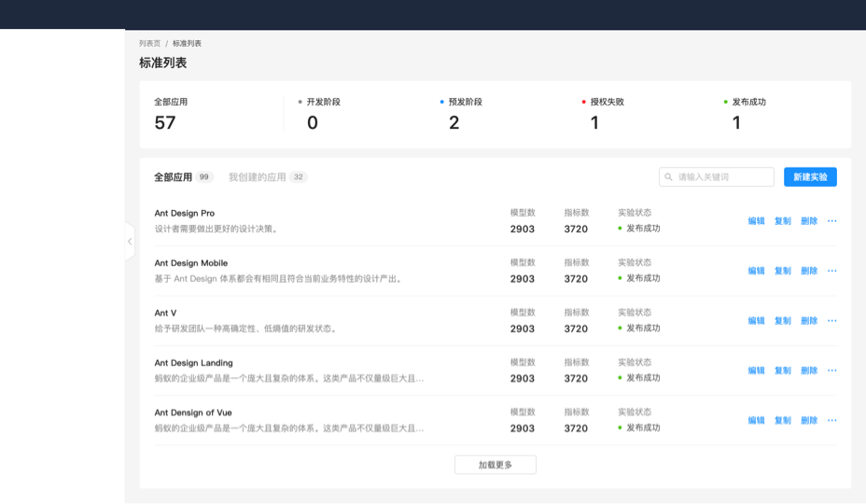Image resolution: width=866 pixels, height=504 pixels.
Task: Click the 预发阶段 statistic label
Action: coord(465,102)
